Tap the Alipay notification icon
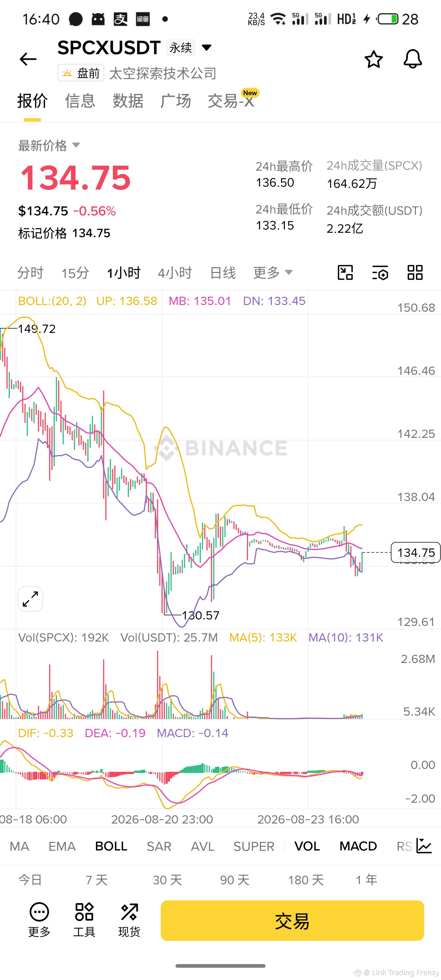 coord(121,19)
